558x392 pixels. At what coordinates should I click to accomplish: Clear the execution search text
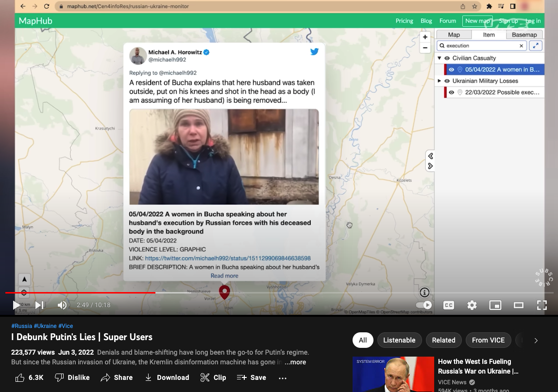522,46
